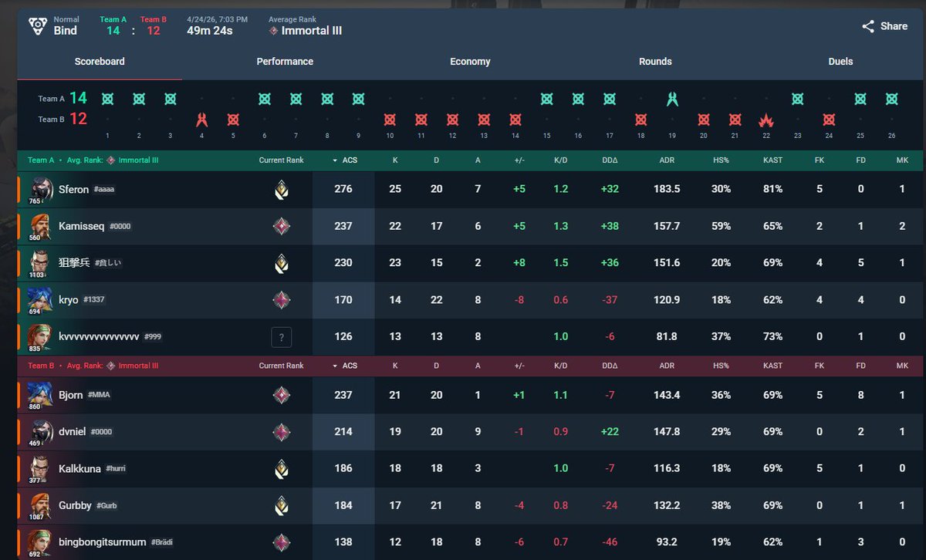Click kvvvvvvvvvvvvvv's agent avatar

(x=42, y=336)
